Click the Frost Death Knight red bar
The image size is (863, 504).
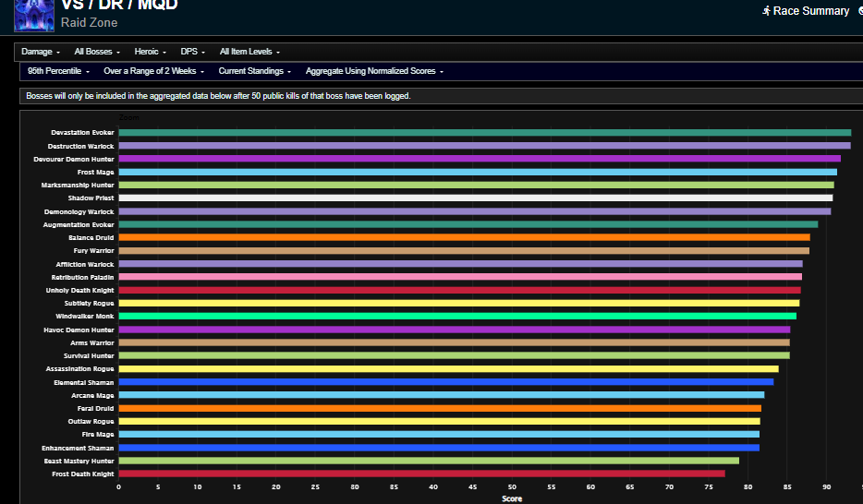pos(421,474)
